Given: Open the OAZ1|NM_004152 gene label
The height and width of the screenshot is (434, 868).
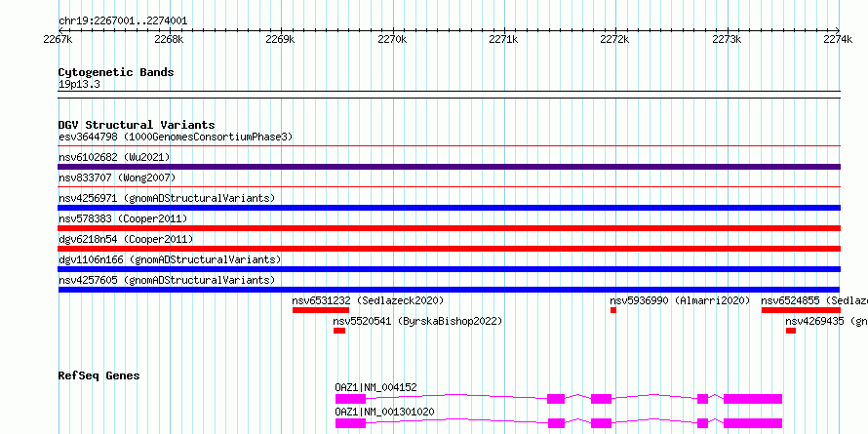Looking at the screenshot, I should pyautogui.click(x=375, y=387).
